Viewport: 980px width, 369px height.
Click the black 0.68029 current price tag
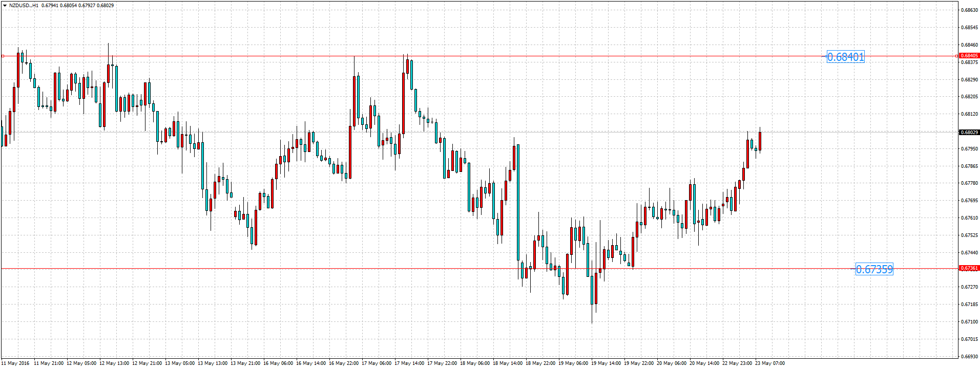coord(969,132)
